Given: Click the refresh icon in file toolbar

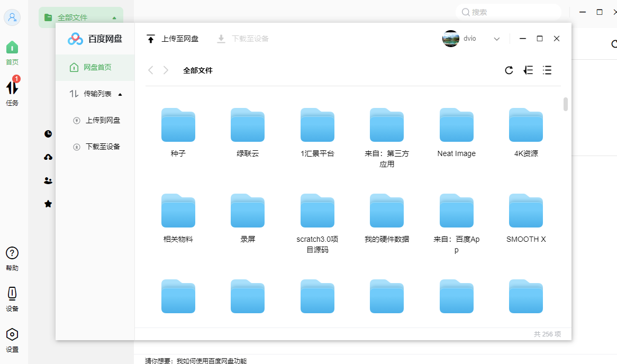Looking at the screenshot, I should coord(509,70).
